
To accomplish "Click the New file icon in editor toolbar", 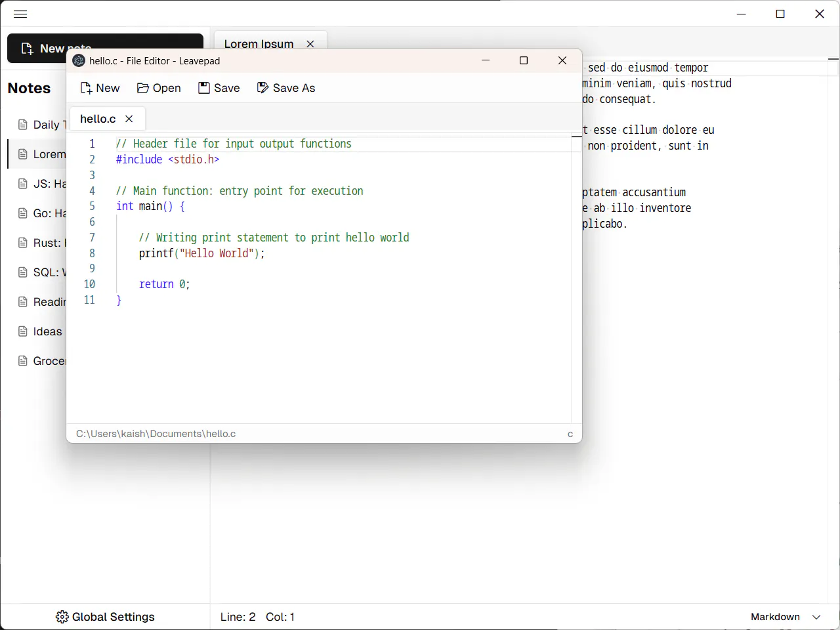I will pos(86,88).
